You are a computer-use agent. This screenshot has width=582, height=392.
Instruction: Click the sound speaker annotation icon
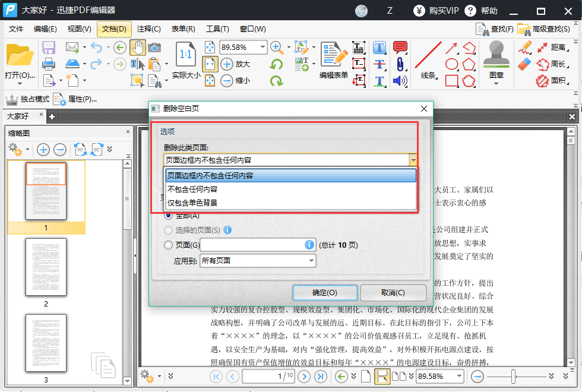point(400,81)
